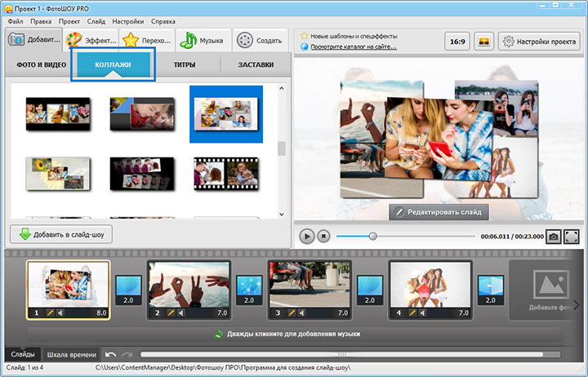Select the film strip collage template
This screenshot has width=588, height=377.
click(x=226, y=174)
